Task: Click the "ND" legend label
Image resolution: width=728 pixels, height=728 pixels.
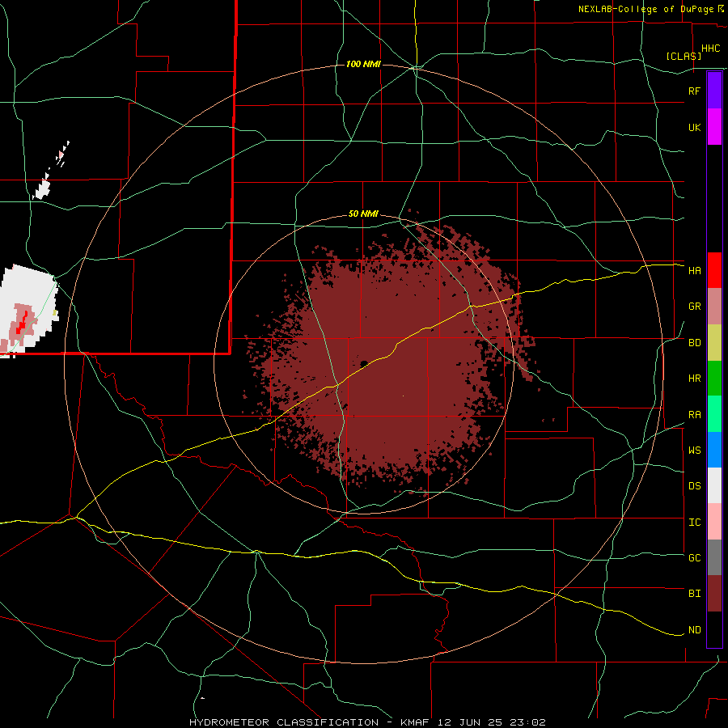Action: click(x=694, y=630)
